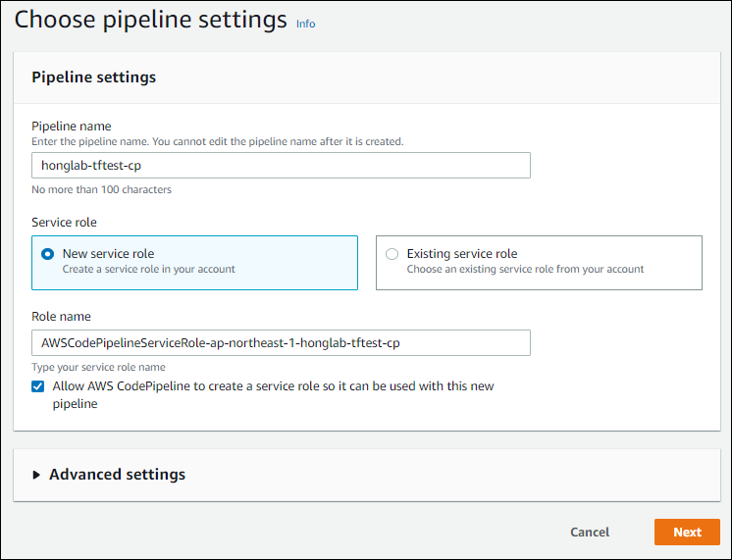This screenshot has height=560, width=732.
Task: Click the Pipeline name field label
Action: click(72, 126)
